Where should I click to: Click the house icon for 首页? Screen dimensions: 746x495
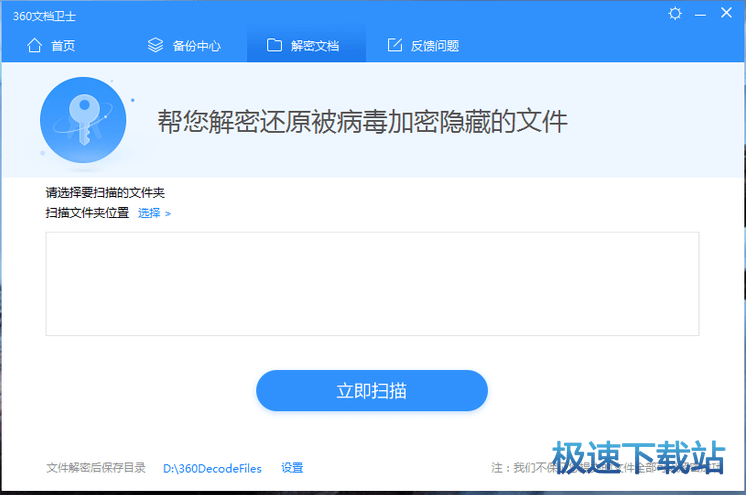pyautogui.click(x=35, y=45)
